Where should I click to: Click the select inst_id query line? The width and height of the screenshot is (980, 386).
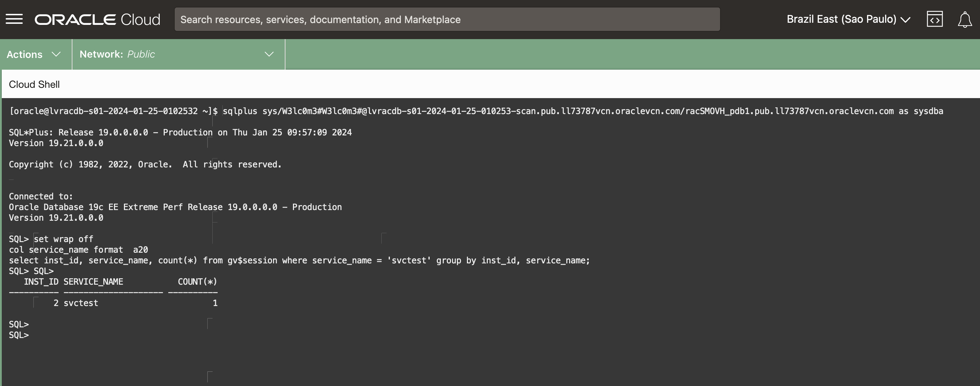299,261
